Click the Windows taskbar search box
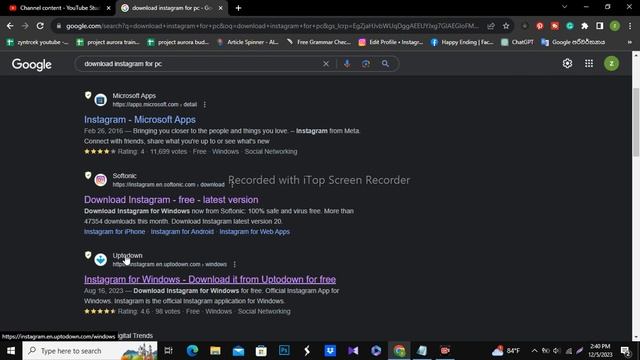Image resolution: width=640 pixels, height=360 pixels. (x=90, y=351)
